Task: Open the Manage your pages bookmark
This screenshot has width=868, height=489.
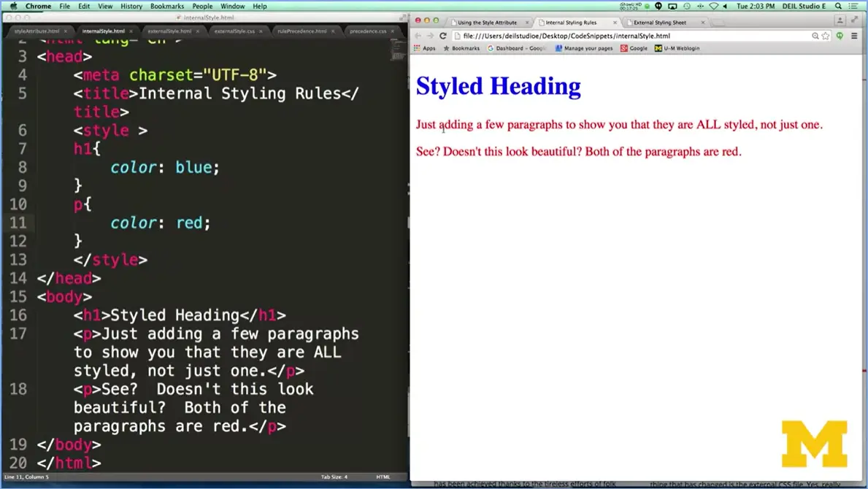Action: tap(583, 48)
